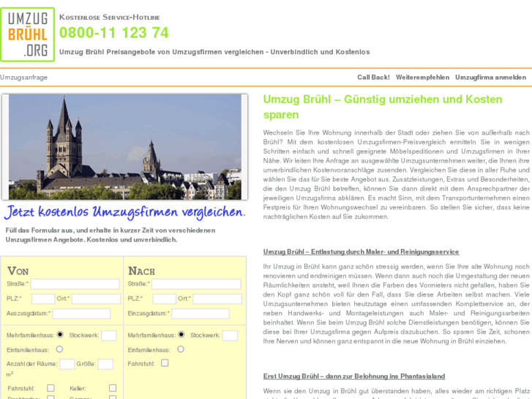Enable the Keller checkbox
Image resolution: width=532 pixels, height=399 pixels.
113,388
